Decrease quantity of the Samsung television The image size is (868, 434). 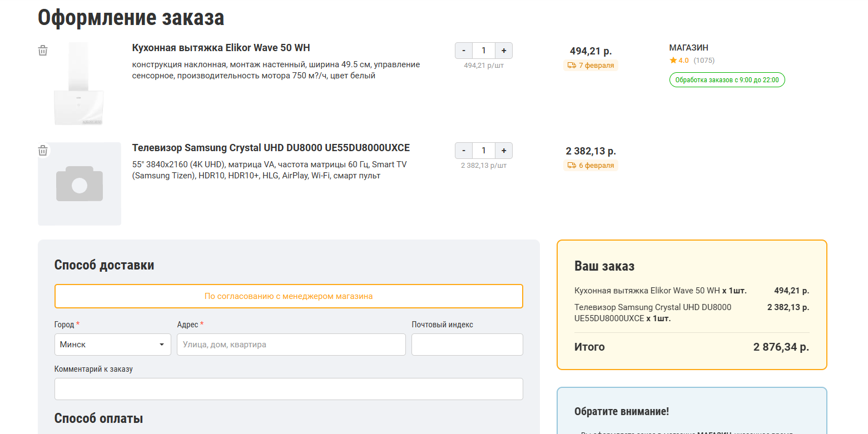click(464, 151)
